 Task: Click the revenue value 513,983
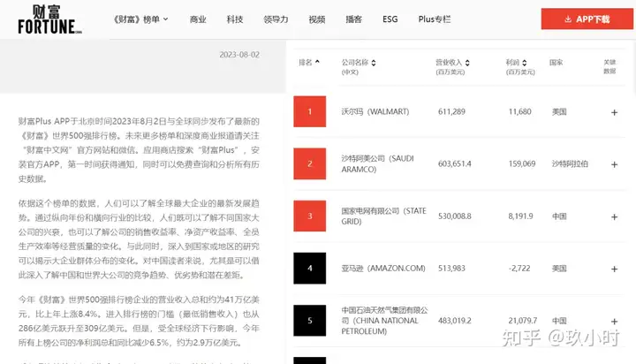tap(451, 269)
